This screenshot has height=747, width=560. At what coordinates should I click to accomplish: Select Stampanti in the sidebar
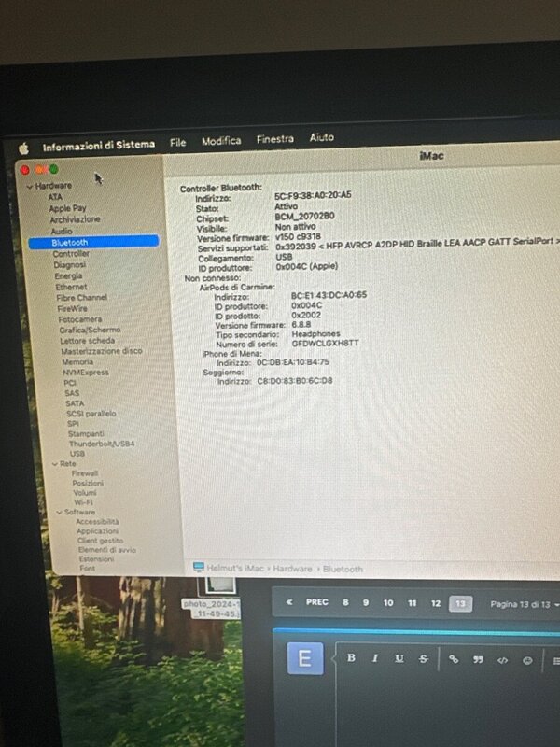(86, 433)
